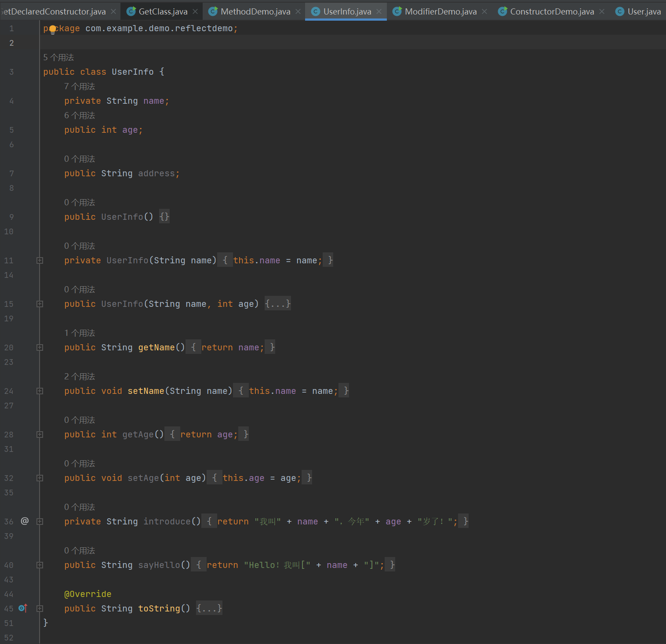This screenshot has height=644, width=666.
Task: Click the override gutter icon next to toString()
Action: pyautogui.click(x=23, y=608)
